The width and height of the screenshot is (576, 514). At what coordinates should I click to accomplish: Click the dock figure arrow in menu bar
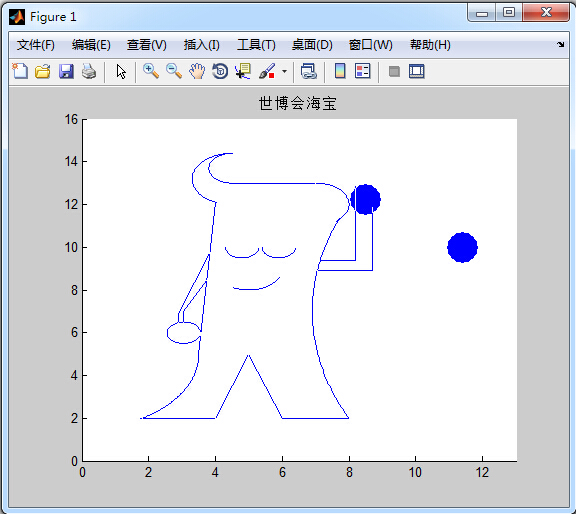click(x=561, y=44)
